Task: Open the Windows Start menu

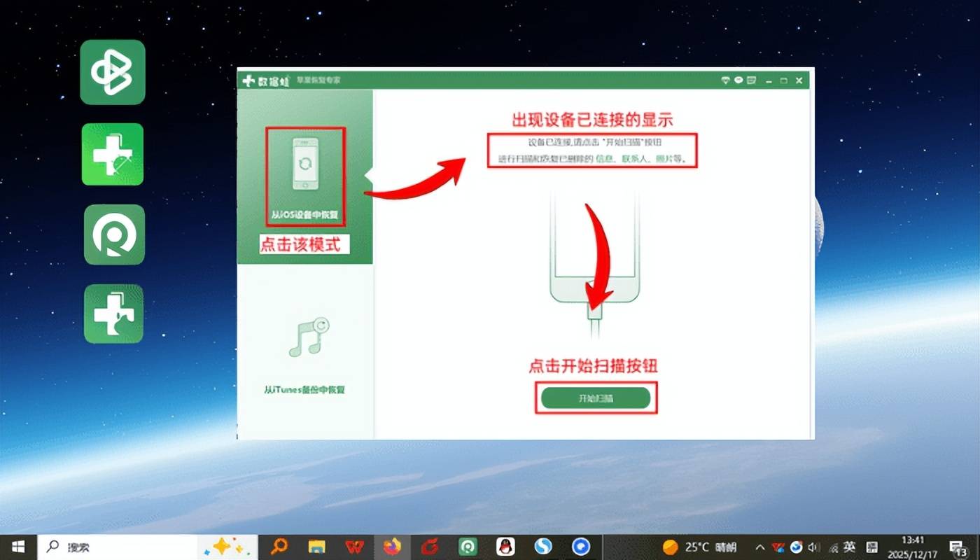Action: pyautogui.click(x=18, y=547)
